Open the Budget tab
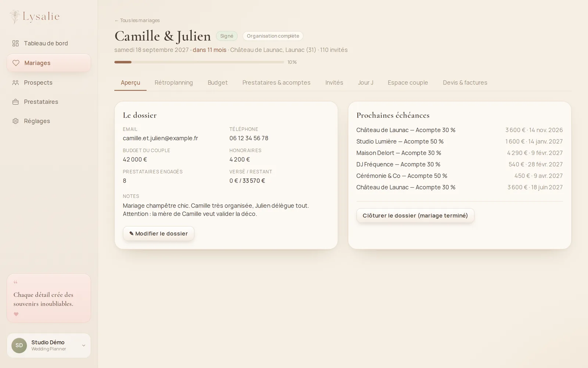The image size is (588, 368). coord(218,83)
